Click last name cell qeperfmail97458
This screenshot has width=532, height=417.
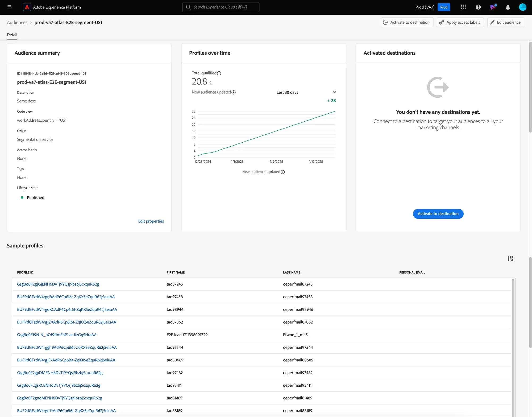pos(298,297)
